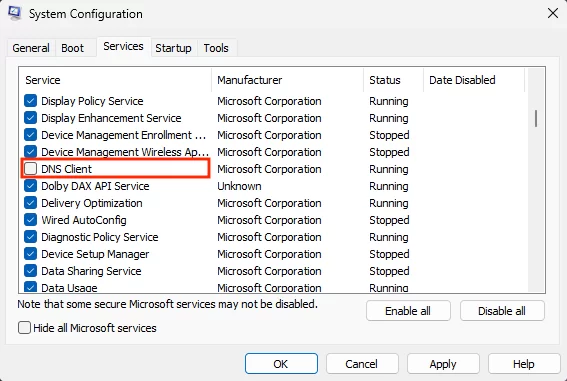Toggle the Data Sharing Service checkbox

(x=30, y=271)
